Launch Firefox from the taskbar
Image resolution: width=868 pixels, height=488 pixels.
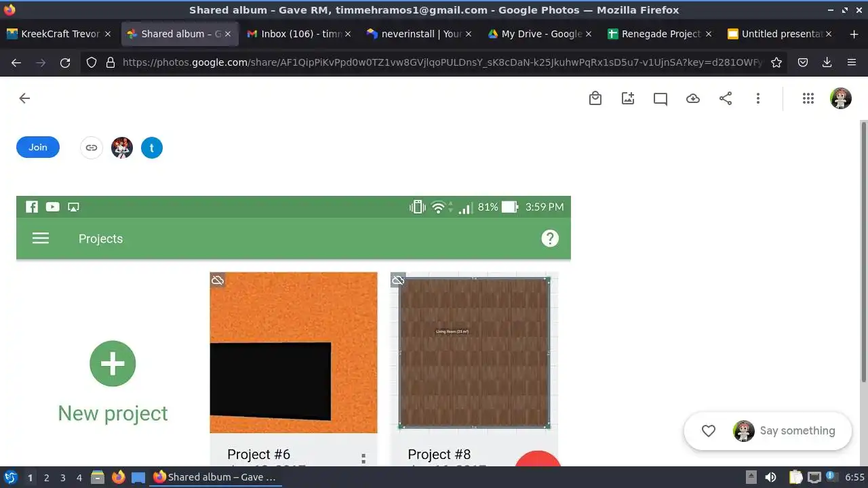118,477
